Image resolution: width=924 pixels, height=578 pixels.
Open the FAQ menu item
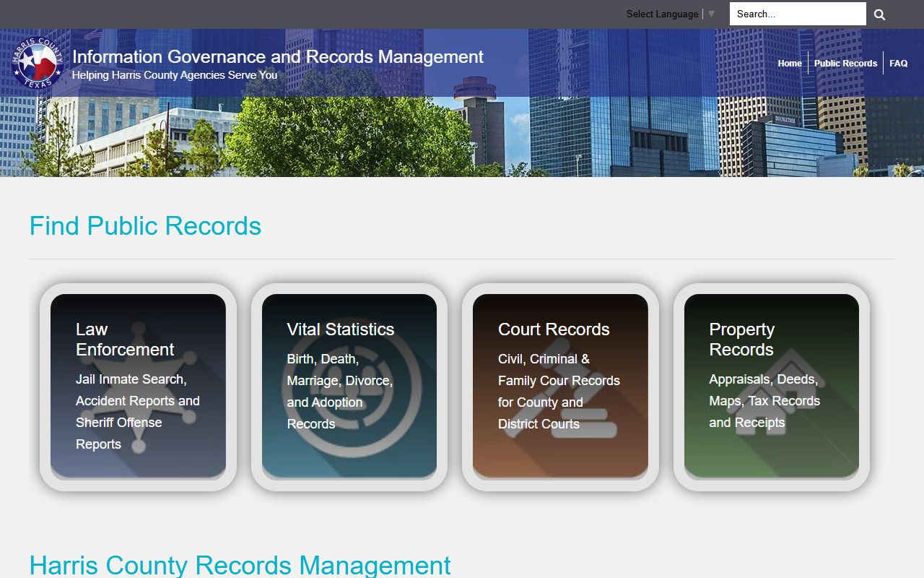899,64
